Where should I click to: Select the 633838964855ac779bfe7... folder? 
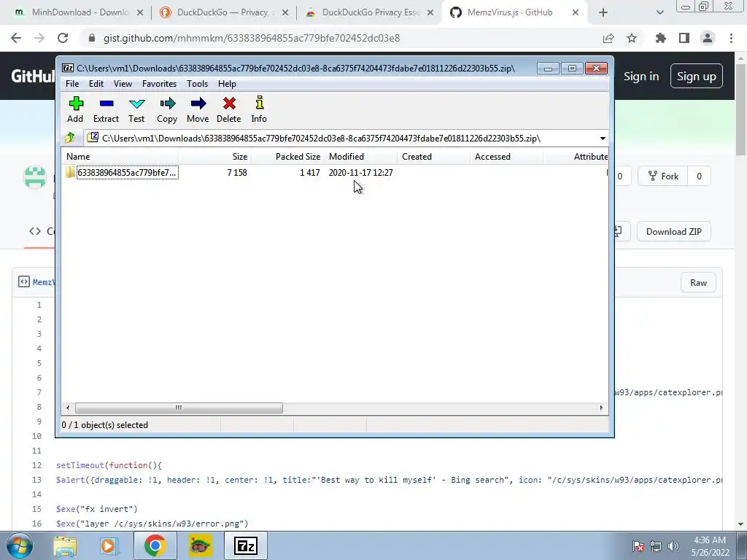[122, 172]
